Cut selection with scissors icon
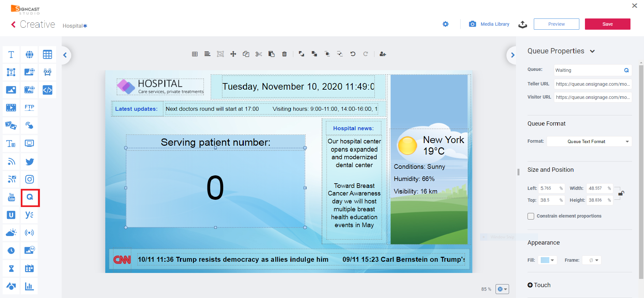Image resolution: width=644 pixels, height=298 pixels. point(259,54)
